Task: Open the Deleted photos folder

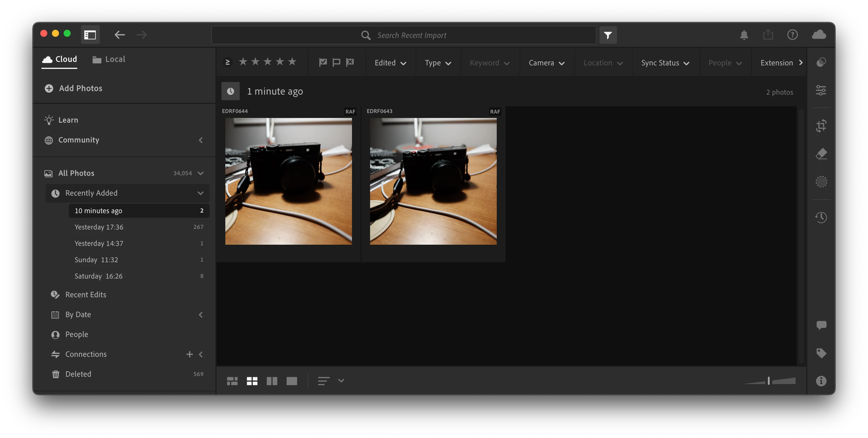Action: click(x=78, y=374)
